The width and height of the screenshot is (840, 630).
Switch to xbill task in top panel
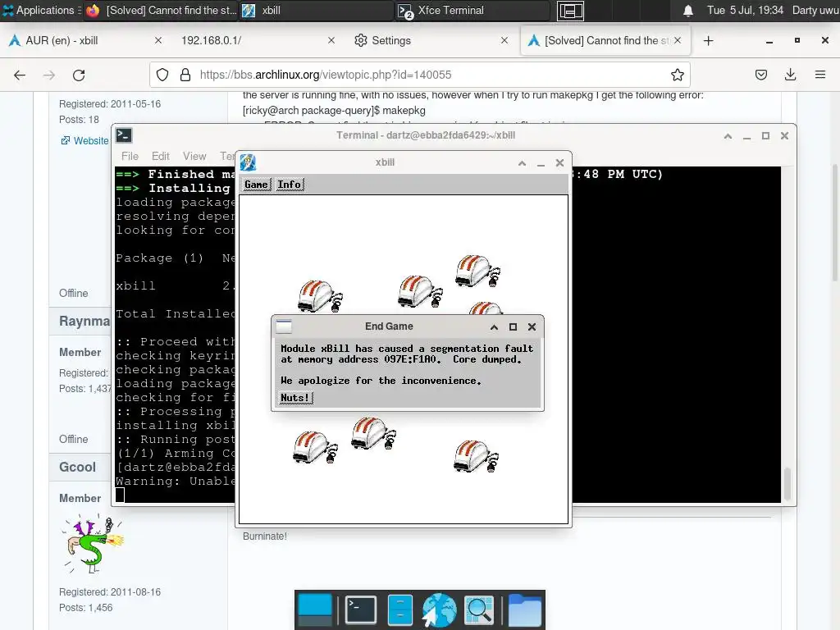point(316,10)
